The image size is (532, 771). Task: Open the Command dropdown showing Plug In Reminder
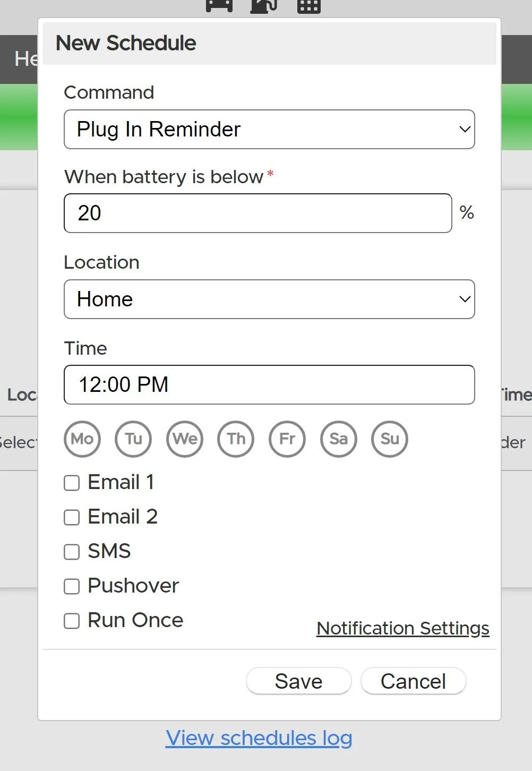(269, 129)
